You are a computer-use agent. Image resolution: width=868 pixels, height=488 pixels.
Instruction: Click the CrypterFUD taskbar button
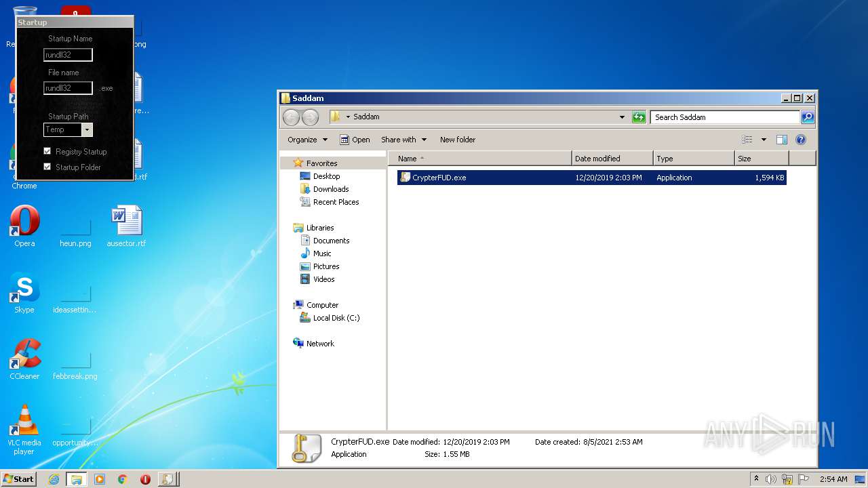pos(168,479)
